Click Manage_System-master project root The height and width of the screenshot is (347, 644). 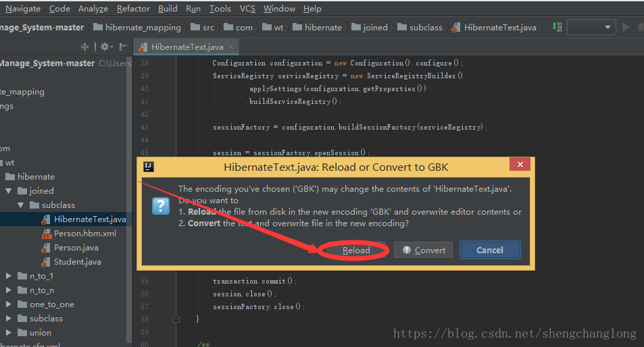(47, 63)
